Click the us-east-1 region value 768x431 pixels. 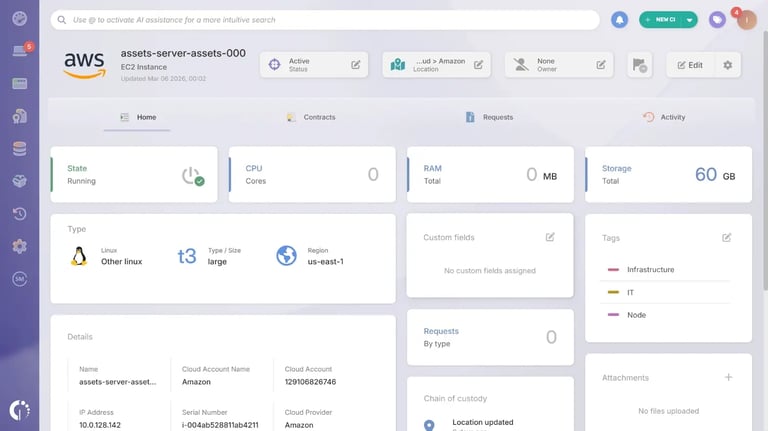pyautogui.click(x=326, y=262)
